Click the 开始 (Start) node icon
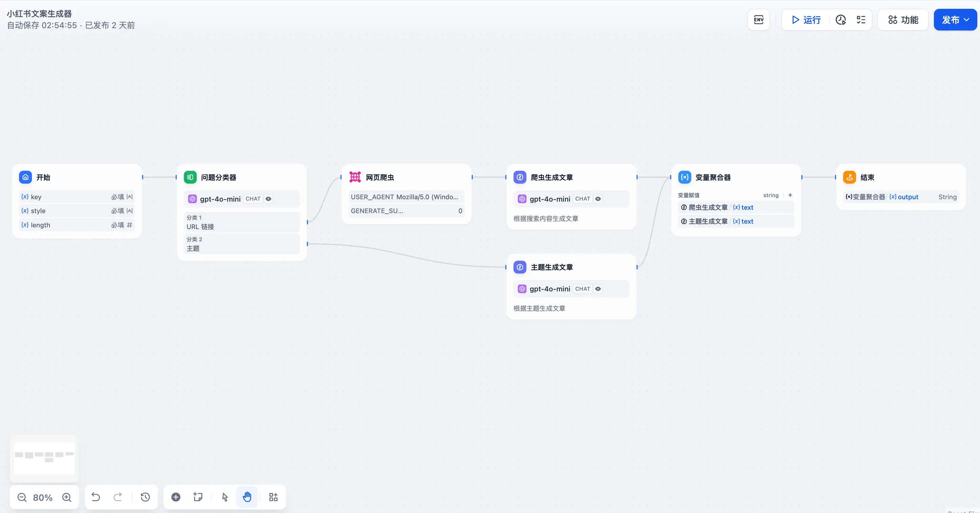The image size is (980, 513). 25,178
